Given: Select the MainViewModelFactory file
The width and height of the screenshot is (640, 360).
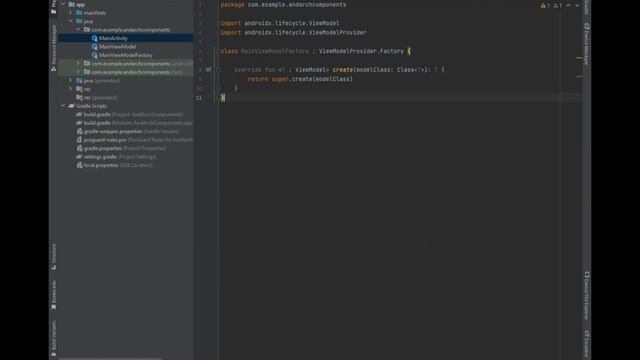Looking at the screenshot, I should [125, 55].
